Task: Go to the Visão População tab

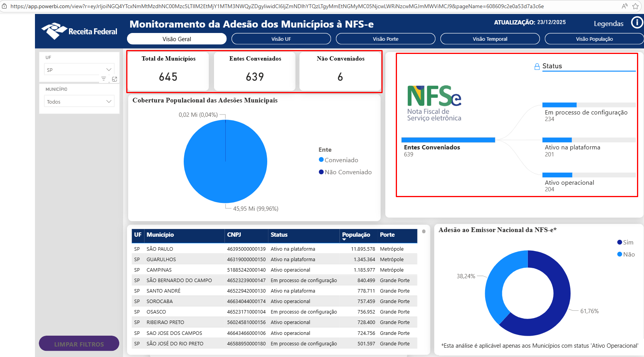Action: point(594,39)
